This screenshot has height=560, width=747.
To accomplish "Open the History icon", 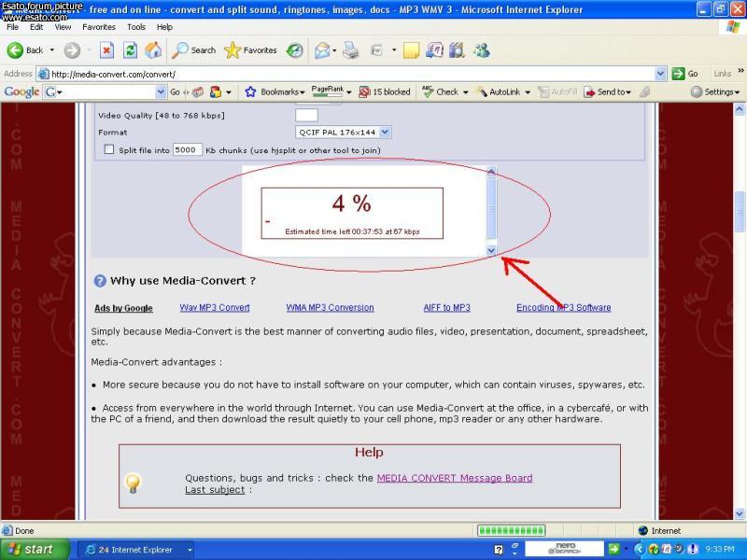I will click(x=294, y=50).
